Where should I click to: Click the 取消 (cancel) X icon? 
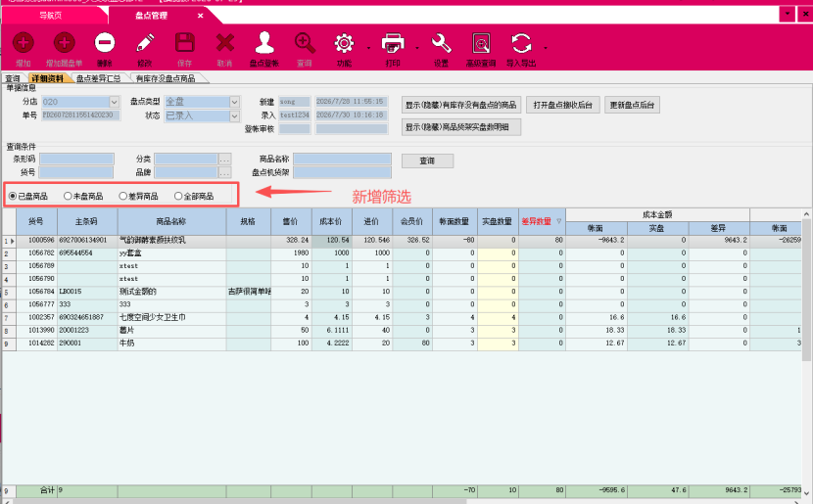(225, 43)
